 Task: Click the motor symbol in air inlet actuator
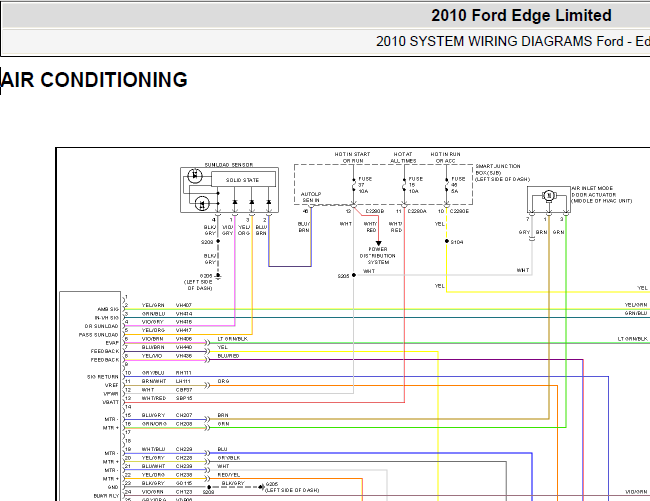[x=548, y=196]
